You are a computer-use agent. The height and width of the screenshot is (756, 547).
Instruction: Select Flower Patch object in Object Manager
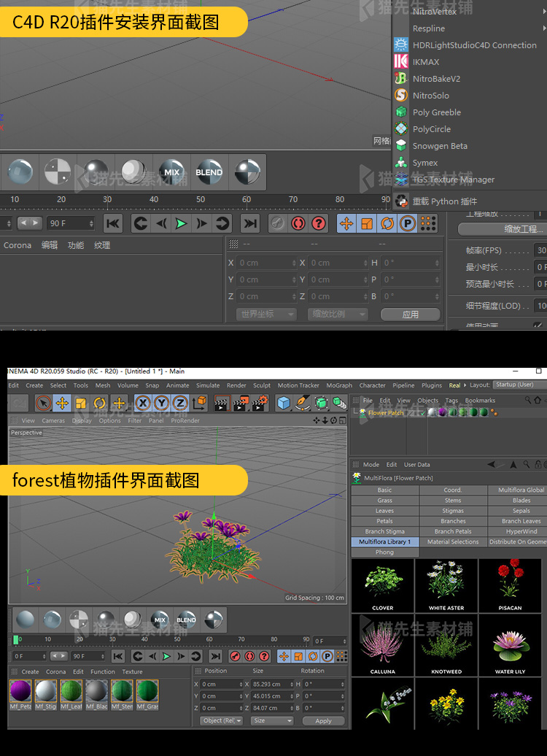[x=386, y=413]
